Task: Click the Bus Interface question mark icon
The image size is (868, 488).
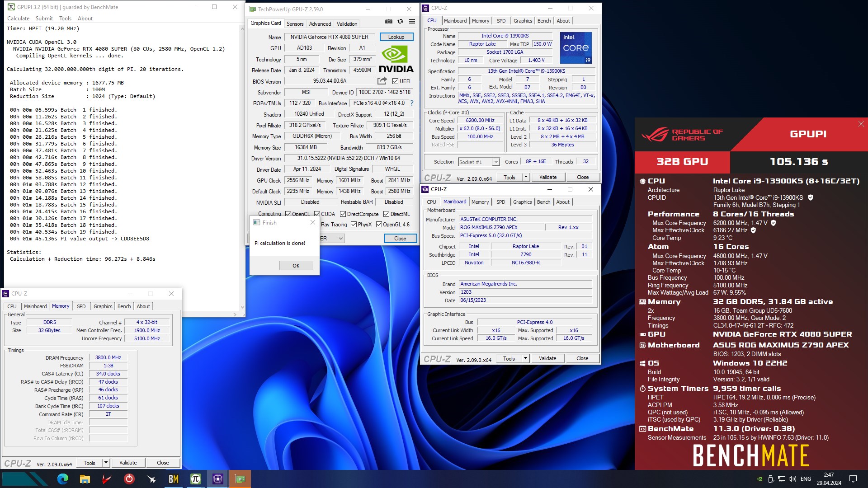Action: pos(411,103)
